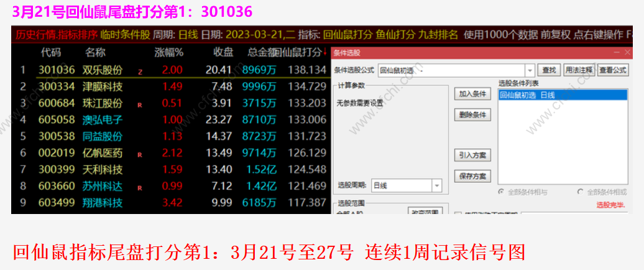This screenshot has width=644, height=270.
Task: Click the red sort arrow on 回仙鼠打分 column
Action: [324, 52]
